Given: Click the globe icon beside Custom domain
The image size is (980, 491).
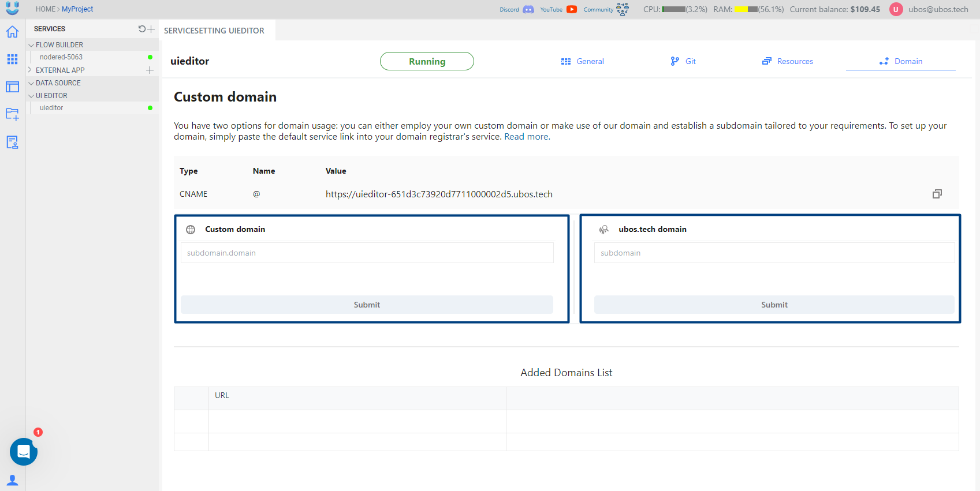Looking at the screenshot, I should click(191, 230).
